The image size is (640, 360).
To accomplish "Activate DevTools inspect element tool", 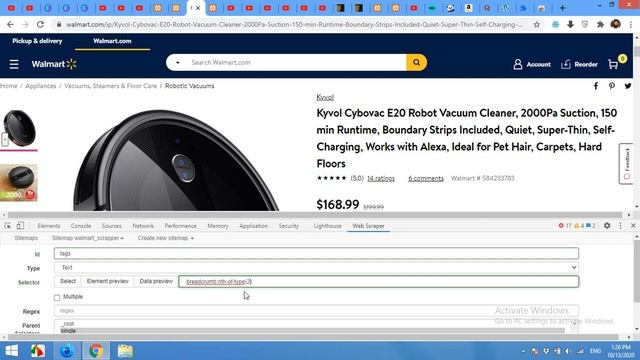I will pos(8,226).
